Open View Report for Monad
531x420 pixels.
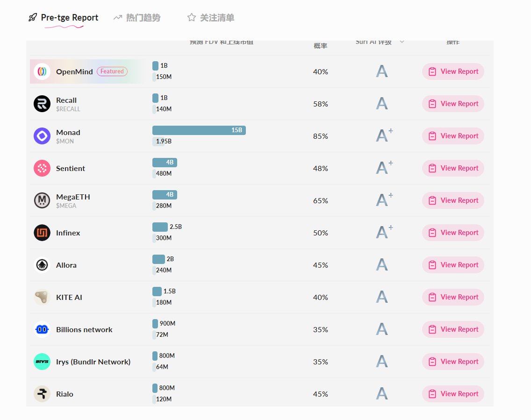coord(453,136)
